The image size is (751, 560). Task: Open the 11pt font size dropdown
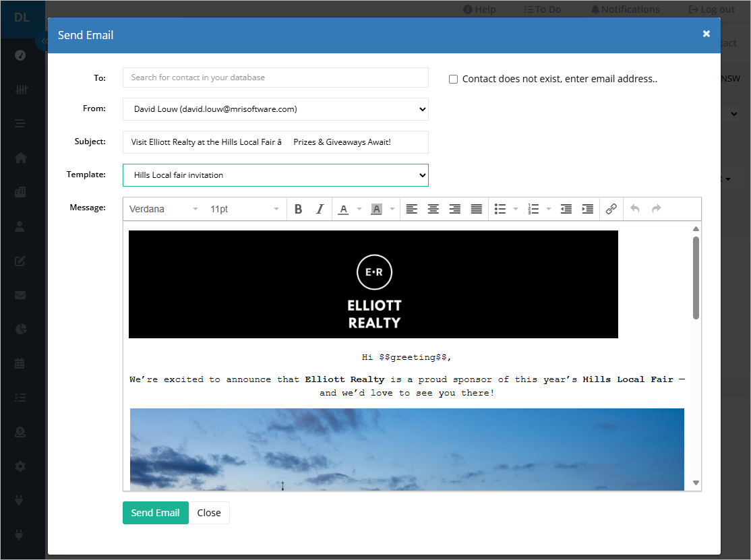click(244, 209)
